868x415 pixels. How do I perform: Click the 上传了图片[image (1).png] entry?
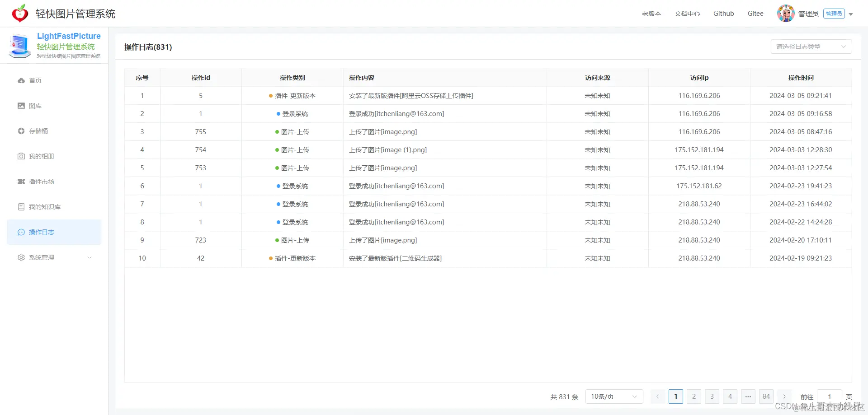coord(388,150)
